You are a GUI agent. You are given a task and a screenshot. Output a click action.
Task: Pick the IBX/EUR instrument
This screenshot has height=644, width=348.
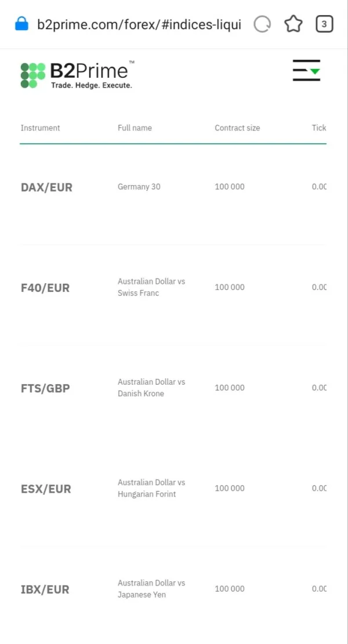[x=45, y=589]
